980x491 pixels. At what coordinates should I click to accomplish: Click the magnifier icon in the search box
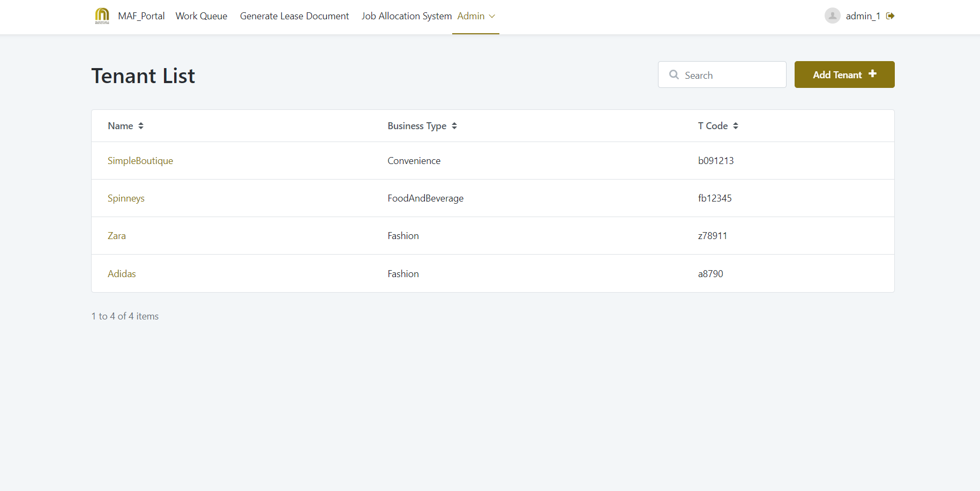(x=674, y=75)
